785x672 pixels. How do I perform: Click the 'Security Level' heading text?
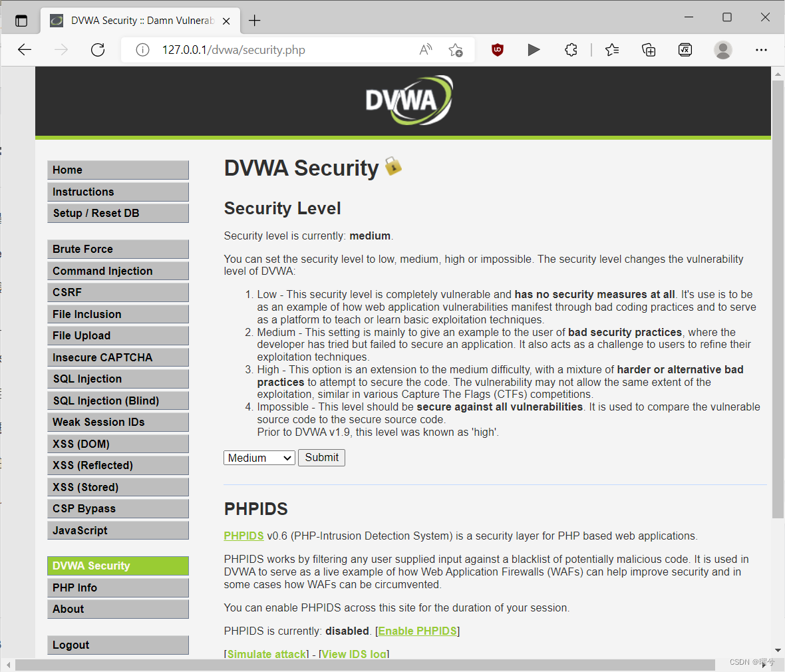(x=282, y=208)
